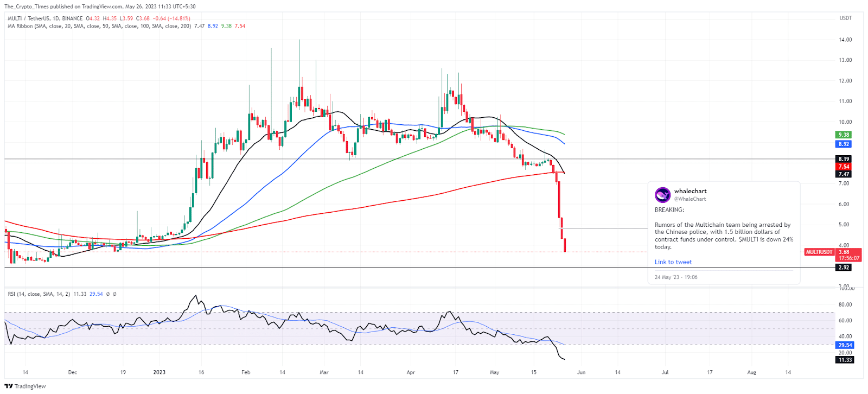Click the 8.19 horizontal line price tag
Screen dimensions: 868x394
click(x=844, y=160)
